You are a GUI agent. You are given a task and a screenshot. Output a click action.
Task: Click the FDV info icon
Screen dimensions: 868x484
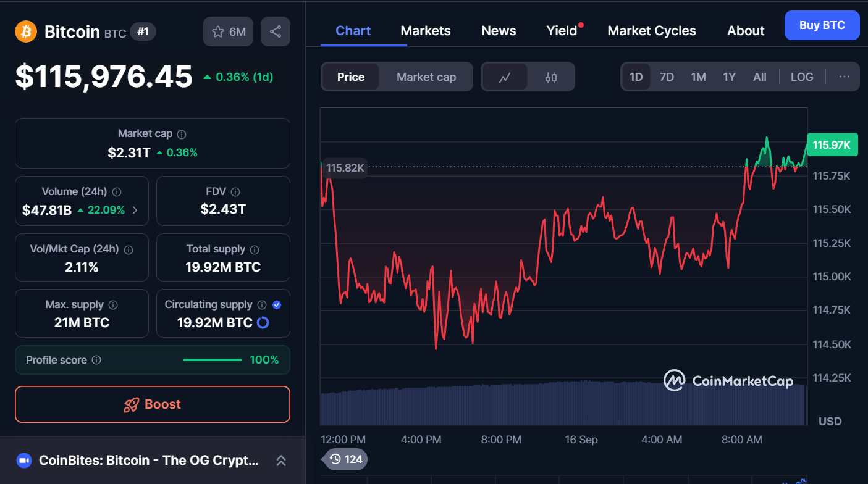235,192
